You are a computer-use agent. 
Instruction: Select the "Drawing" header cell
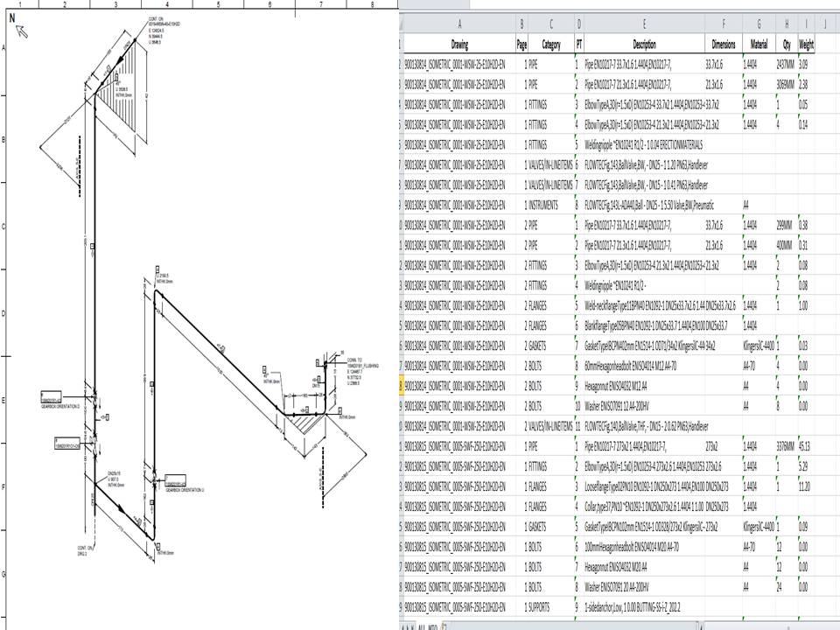point(459,45)
